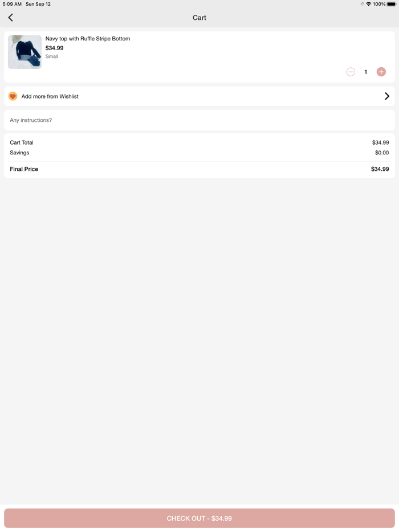Image resolution: width=399 pixels, height=532 pixels.
Task: Go back using the back arrow
Action: (11, 18)
